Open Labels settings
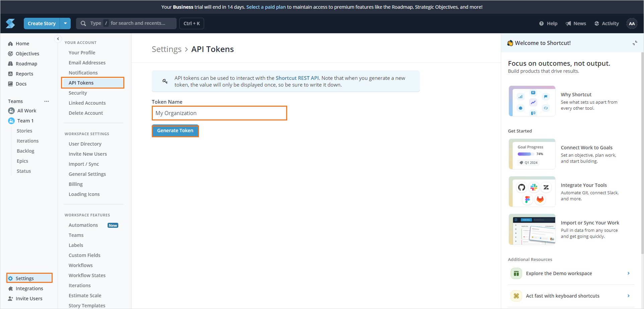The image size is (644, 309). click(76, 245)
